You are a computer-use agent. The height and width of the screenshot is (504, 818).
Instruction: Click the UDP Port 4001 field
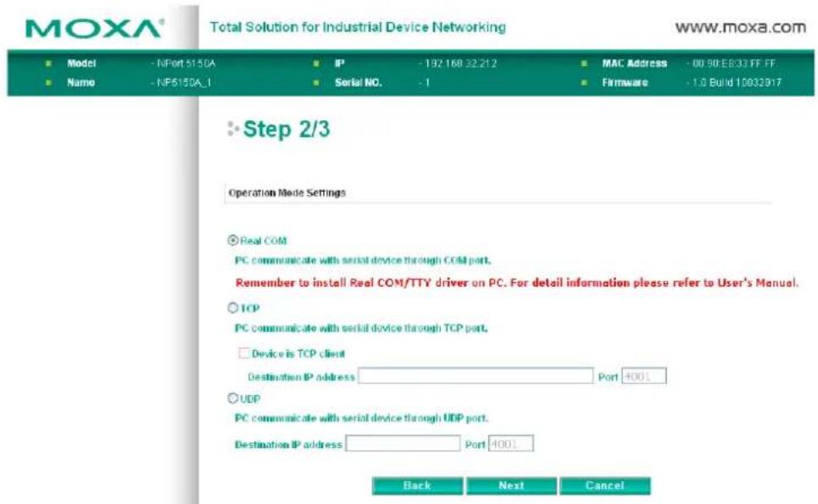[x=511, y=444]
